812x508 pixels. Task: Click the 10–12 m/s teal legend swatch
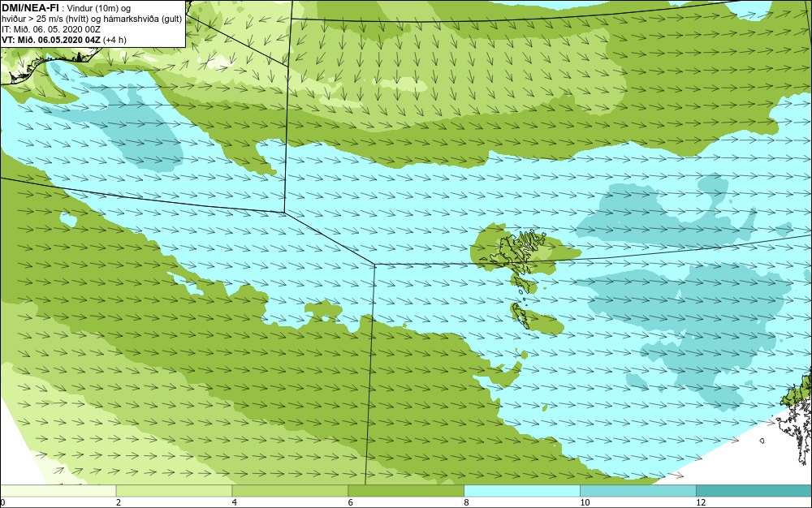[638, 490]
